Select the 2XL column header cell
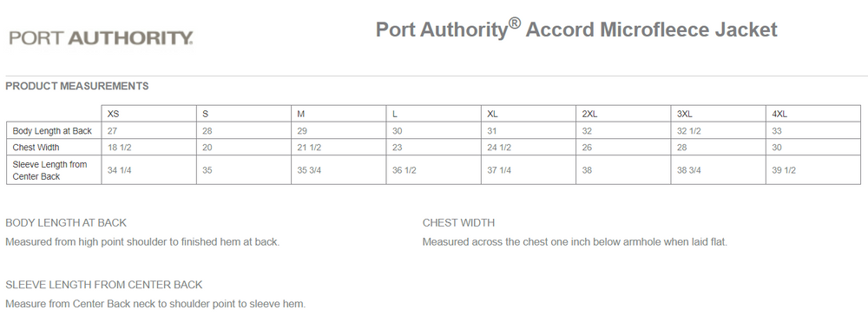Screen dimensions: 868x323 click(623, 114)
